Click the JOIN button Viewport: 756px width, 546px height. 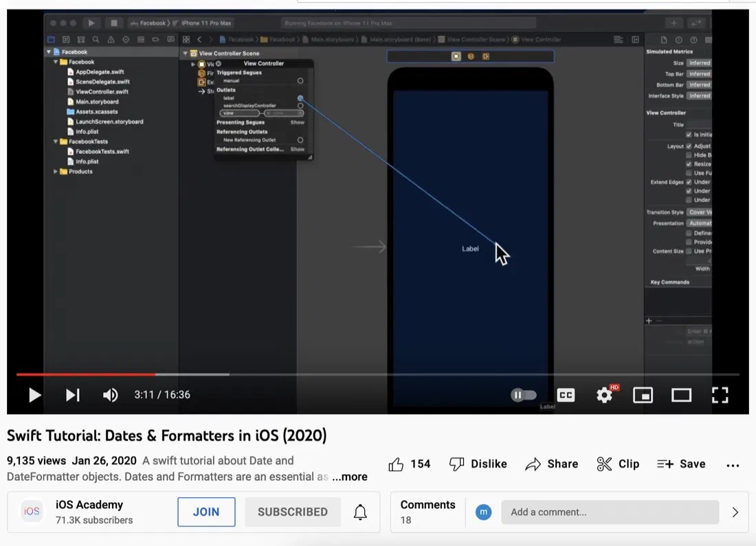206,512
